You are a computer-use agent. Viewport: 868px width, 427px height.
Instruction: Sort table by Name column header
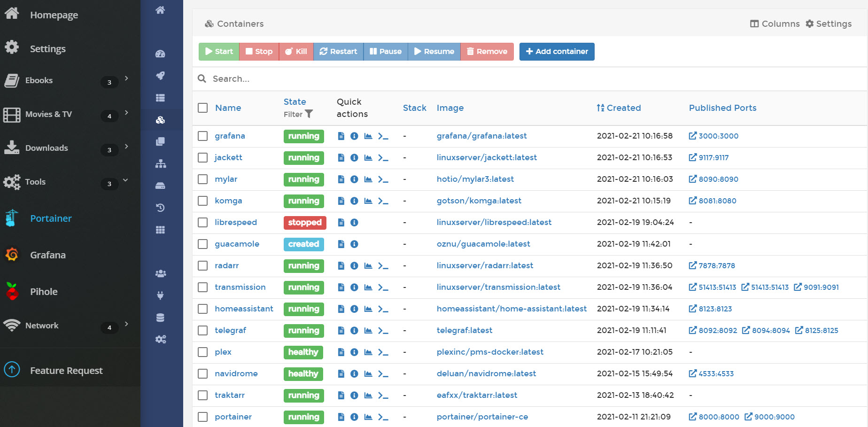pos(228,108)
